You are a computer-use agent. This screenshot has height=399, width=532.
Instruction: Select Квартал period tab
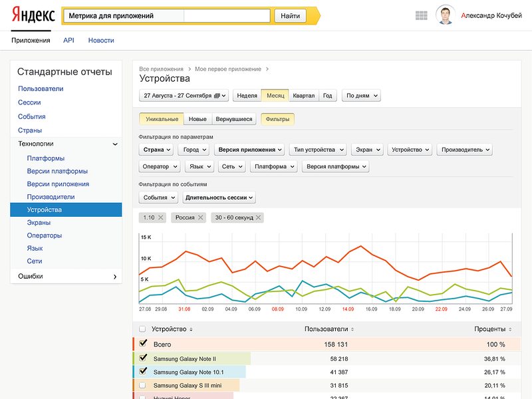point(303,96)
